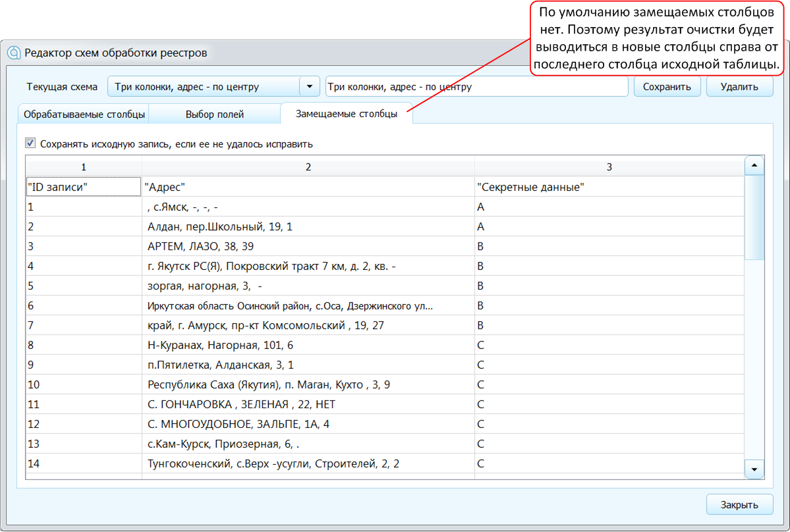This screenshot has width=790, height=532.
Task: Click secret data "C" in the Н-Куранах row
Action: click(x=609, y=345)
